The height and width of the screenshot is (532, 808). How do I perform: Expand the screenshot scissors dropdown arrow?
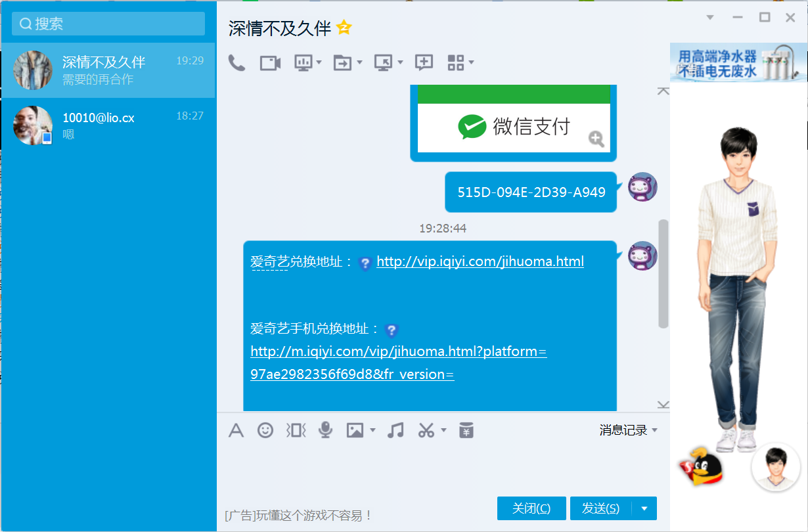(x=443, y=431)
